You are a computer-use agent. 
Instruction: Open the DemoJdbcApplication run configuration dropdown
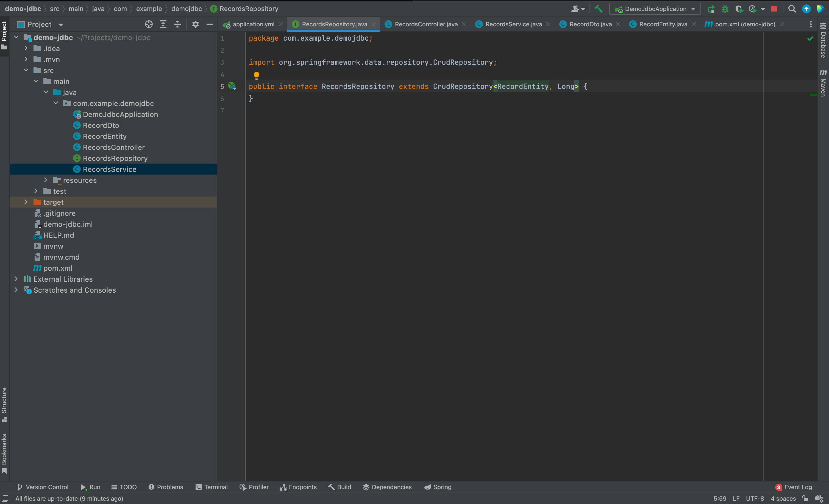pyautogui.click(x=655, y=9)
